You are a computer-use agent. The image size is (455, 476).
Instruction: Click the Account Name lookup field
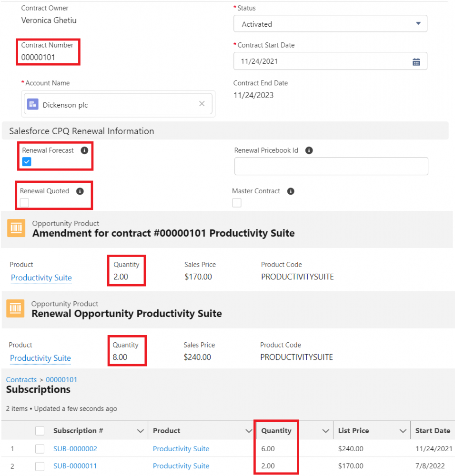coord(118,104)
